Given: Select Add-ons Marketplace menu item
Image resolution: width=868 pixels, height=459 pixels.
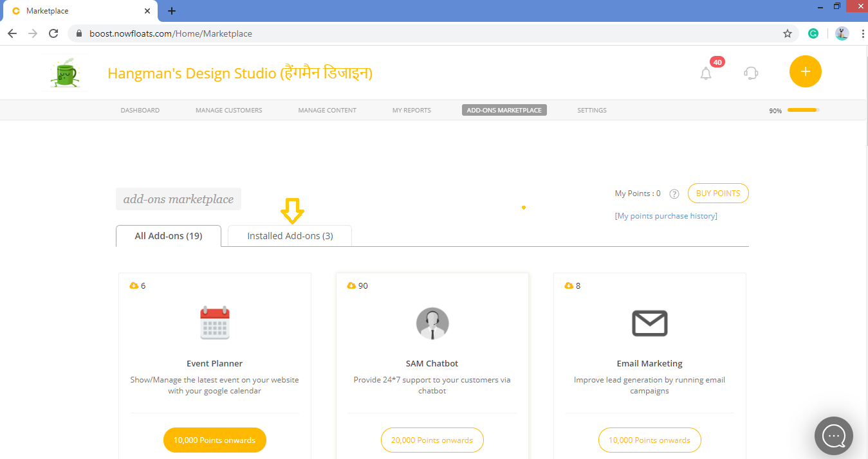Looking at the screenshot, I should click(504, 110).
